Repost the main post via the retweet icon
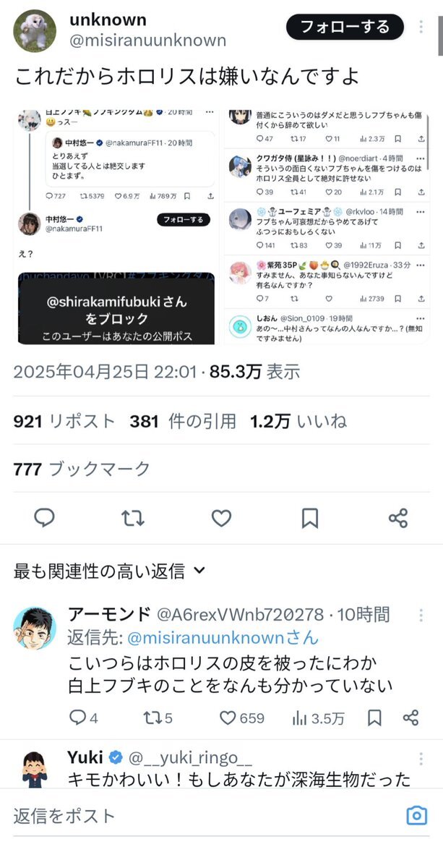The image size is (443, 868). (133, 517)
